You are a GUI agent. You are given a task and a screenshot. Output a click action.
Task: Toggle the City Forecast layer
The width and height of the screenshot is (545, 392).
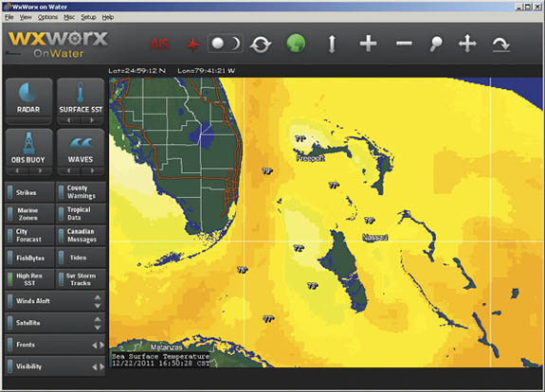[x=29, y=236]
